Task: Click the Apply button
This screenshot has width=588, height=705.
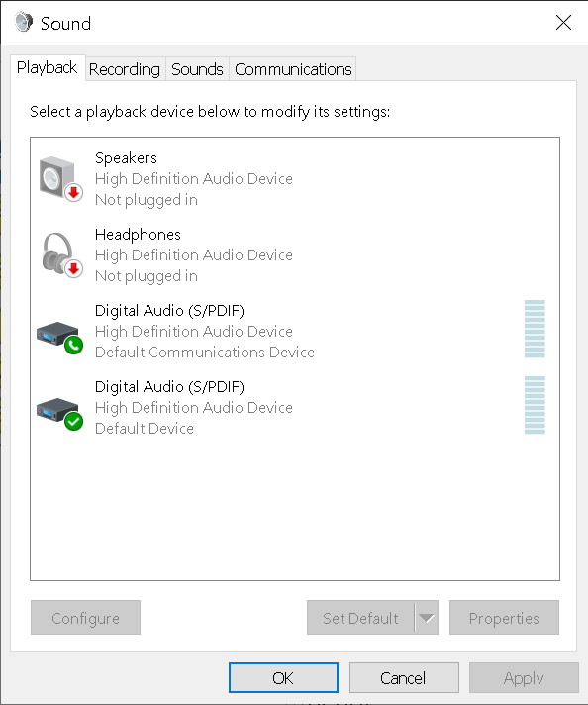Action: tap(524, 678)
